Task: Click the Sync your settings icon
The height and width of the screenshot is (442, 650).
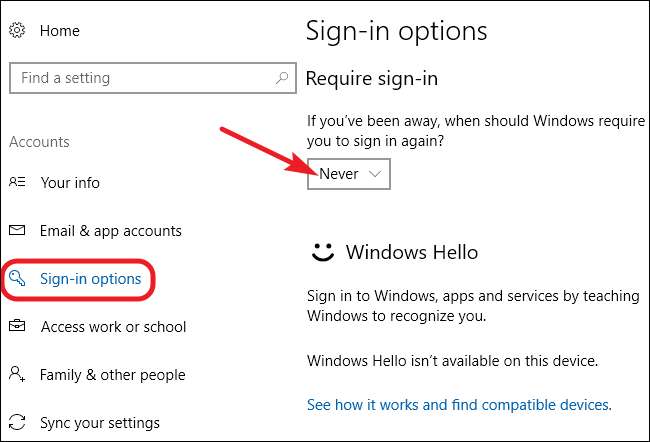Action: click(17, 422)
